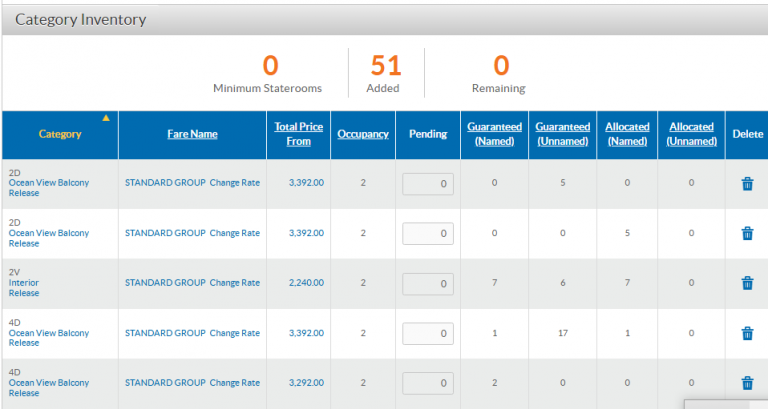Click the 2,240.00 total price
Viewport: 768px width, 409px height.
pos(306,283)
